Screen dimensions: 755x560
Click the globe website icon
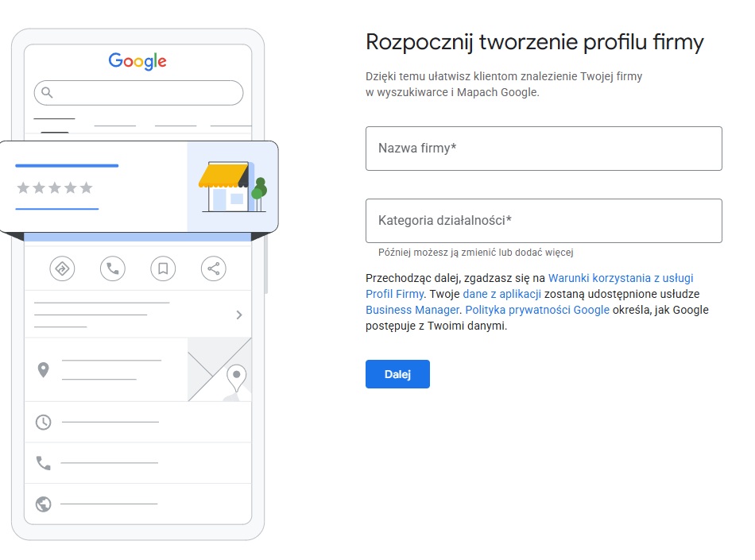tap(44, 504)
